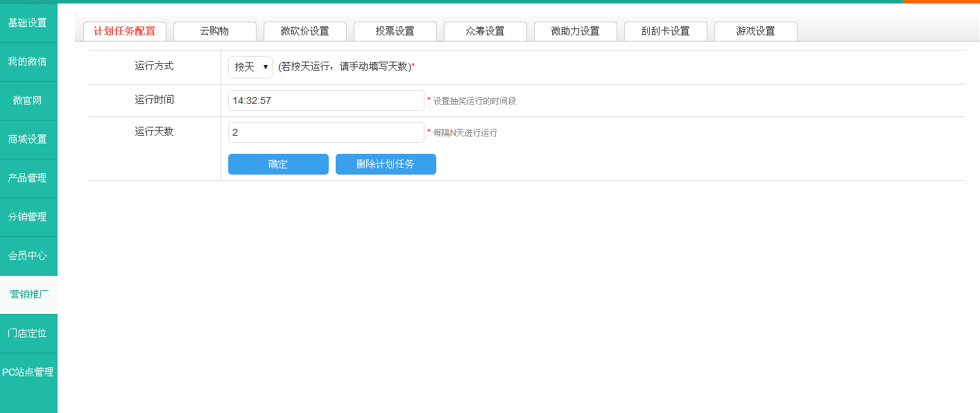Viewport: 980px width, 413px height.
Task: Select the 投票设置 tab
Action: point(395,31)
